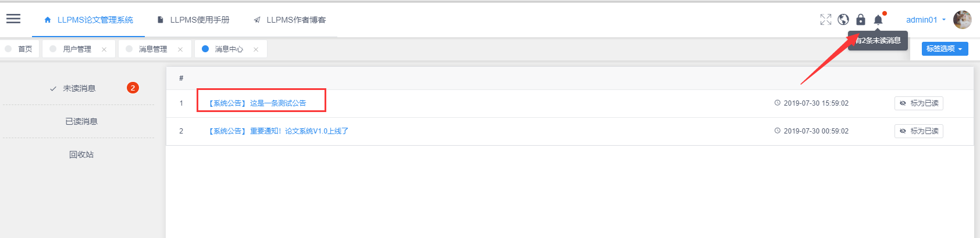Click the fullscreen expand icon

coord(826,20)
